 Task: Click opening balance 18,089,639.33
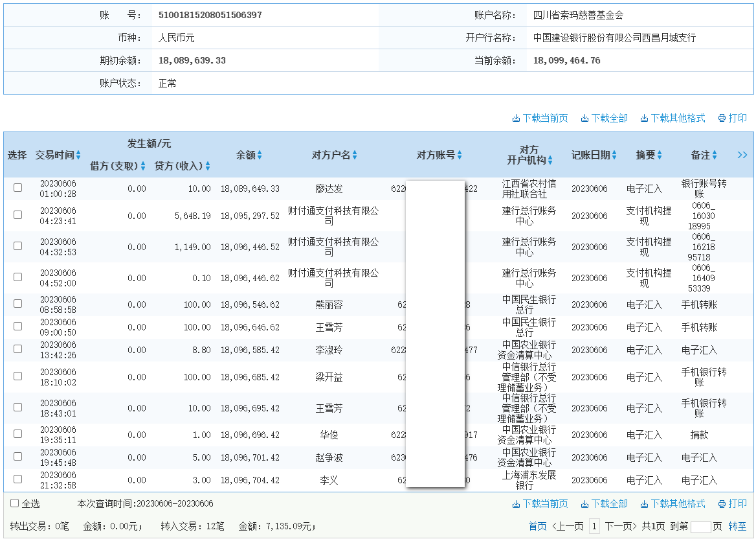click(x=192, y=61)
